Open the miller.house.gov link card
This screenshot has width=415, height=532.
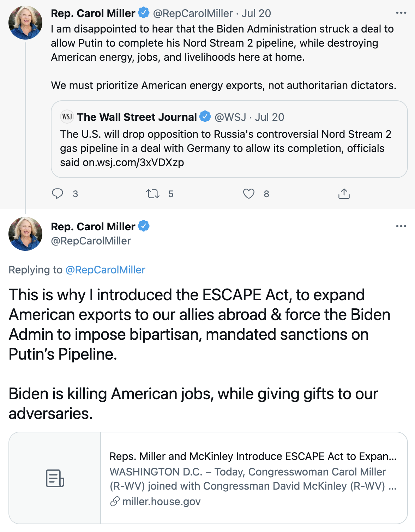(161, 502)
